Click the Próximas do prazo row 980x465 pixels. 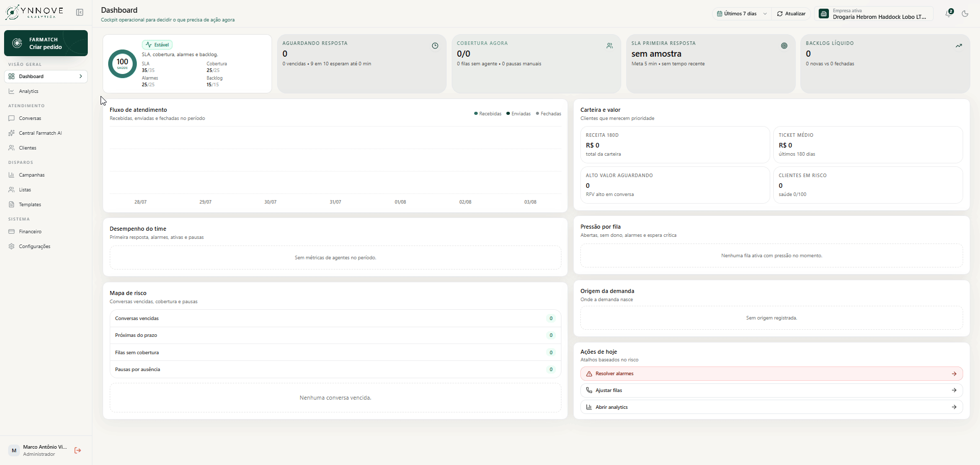[335, 335]
